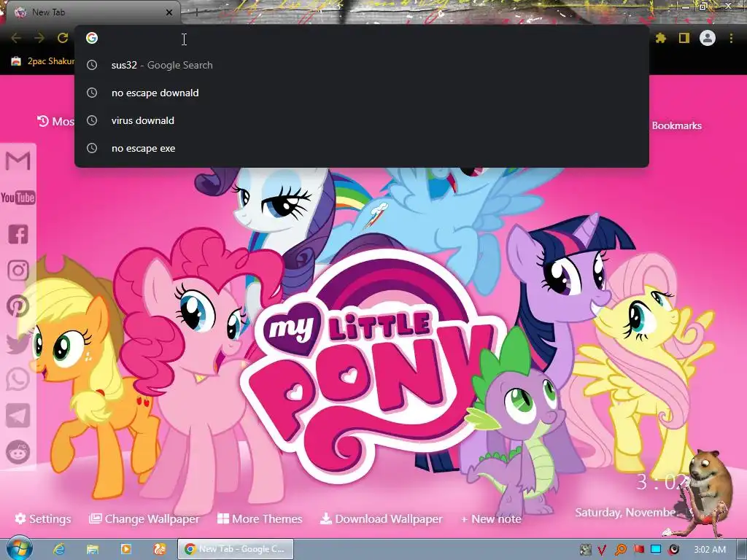Screen dimensions: 747x560
Task: Open Gmail from the sidebar
Action: 18,160
